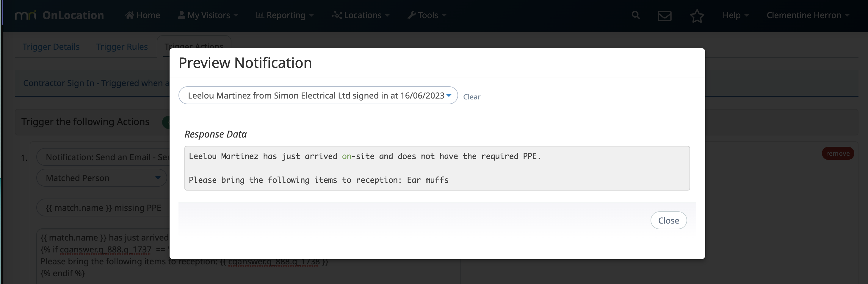Close the Preview Notification dialog
Screen dimensions: 868x284
pyautogui.click(x=668, y=220)
